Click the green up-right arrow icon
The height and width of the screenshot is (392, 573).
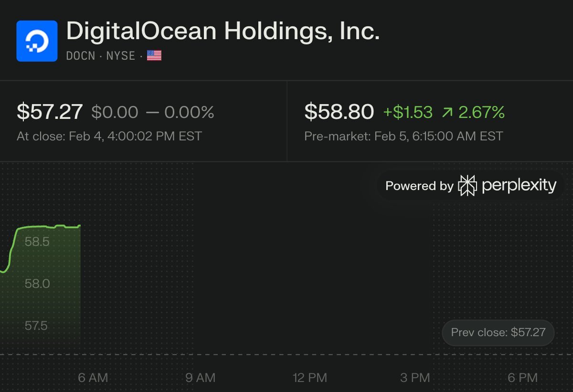pyautogui.click(x=447, y=113)
